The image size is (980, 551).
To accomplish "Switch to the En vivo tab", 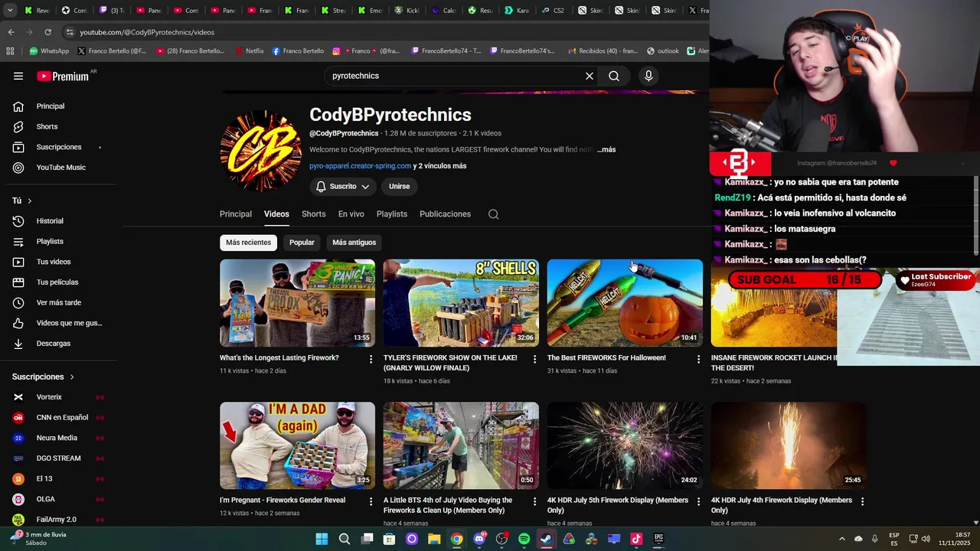I will tap(351, 214).
